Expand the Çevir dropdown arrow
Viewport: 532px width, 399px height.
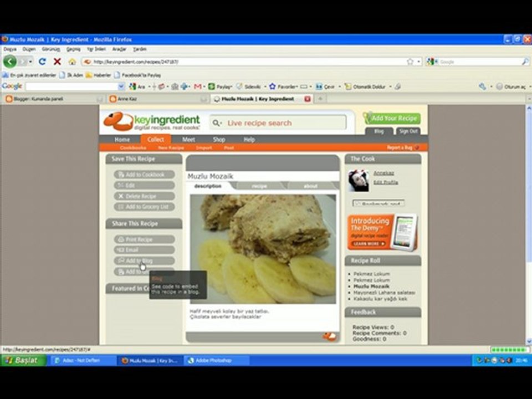click(x=339, y=86)
